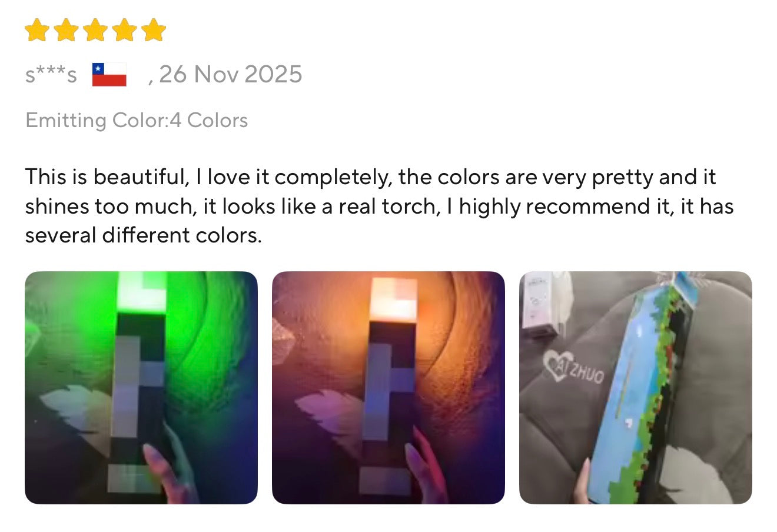Select the third rating star

tap(95, 30)
